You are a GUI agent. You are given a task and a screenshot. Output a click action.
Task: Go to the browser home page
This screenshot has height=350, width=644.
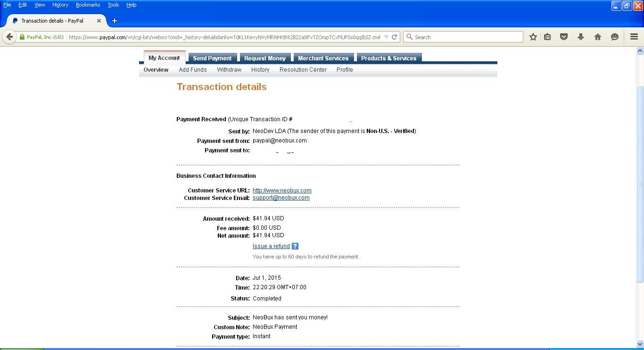(x=598, y=37)
